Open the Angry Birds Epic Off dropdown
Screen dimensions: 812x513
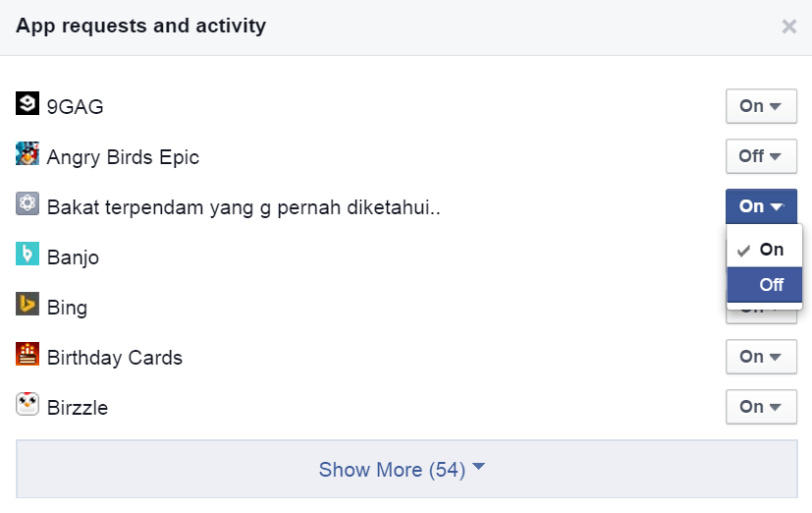[761, 156]
